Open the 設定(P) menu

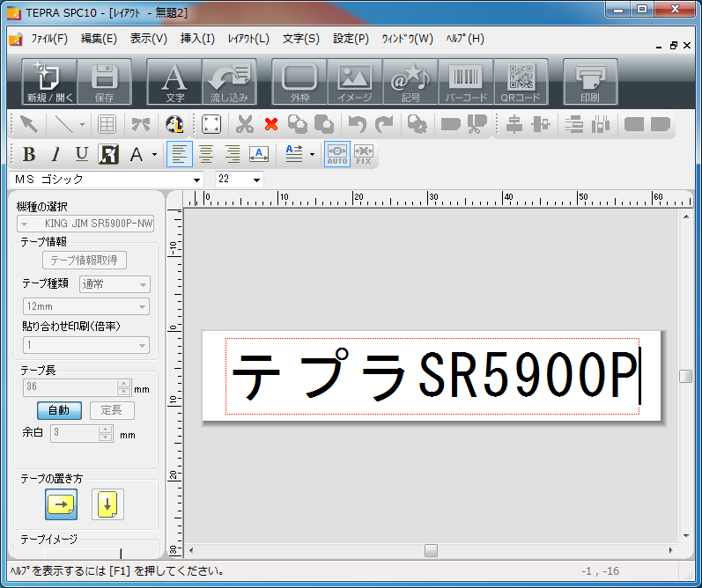tap(351, 39)
